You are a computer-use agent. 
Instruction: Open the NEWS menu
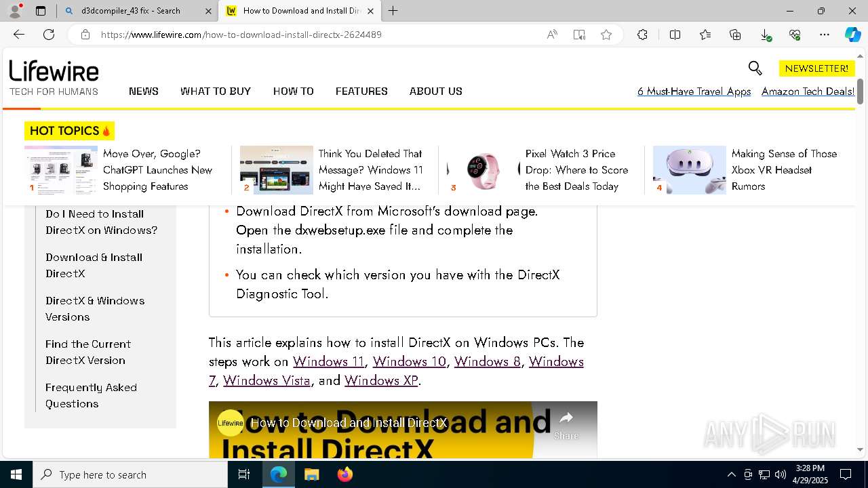[144, 91]
